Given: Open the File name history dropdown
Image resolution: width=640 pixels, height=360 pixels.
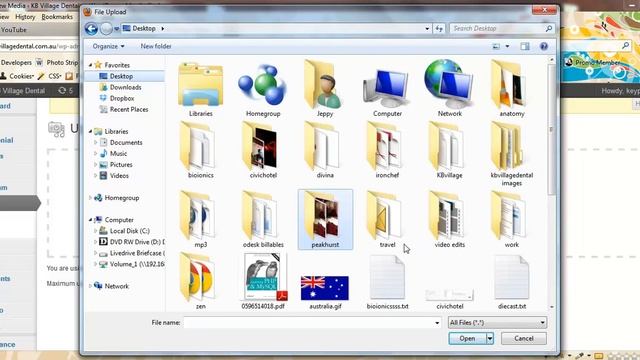Looking at the screenshot, I should pos(437,323).
